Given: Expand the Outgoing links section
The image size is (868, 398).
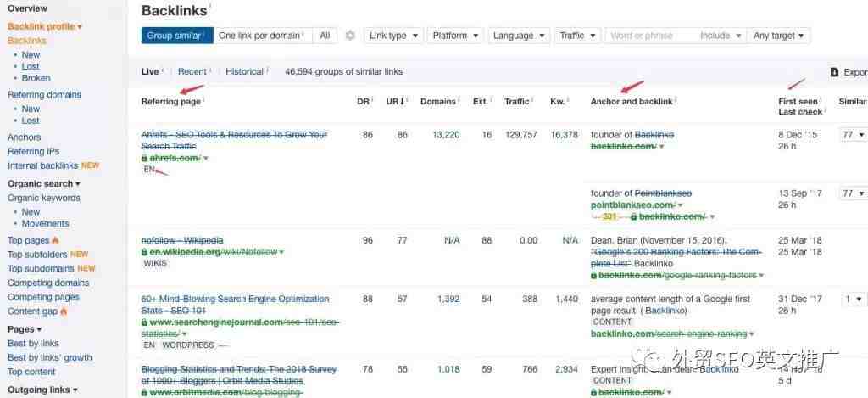Looking at the screenshot, I should point(42,390).
